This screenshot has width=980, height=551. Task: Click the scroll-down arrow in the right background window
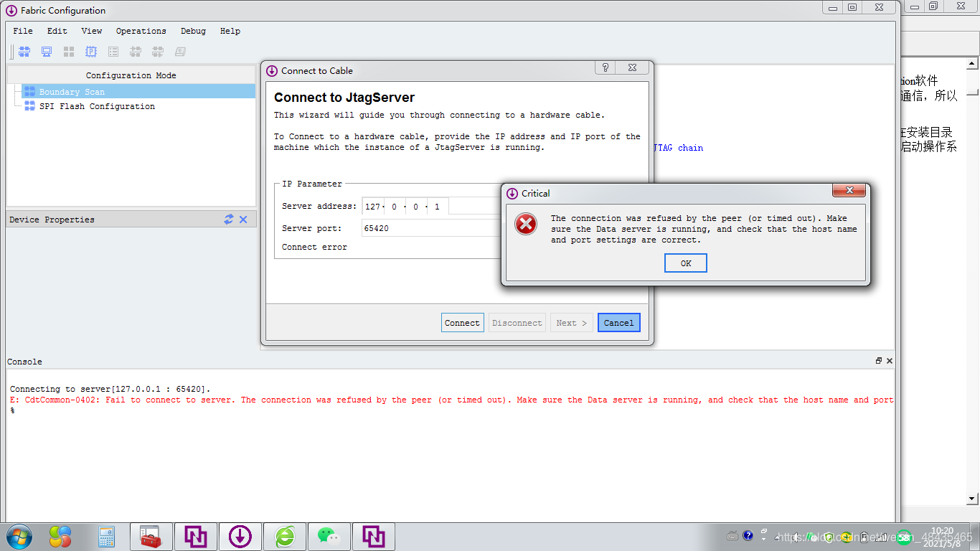coord(973,498)
